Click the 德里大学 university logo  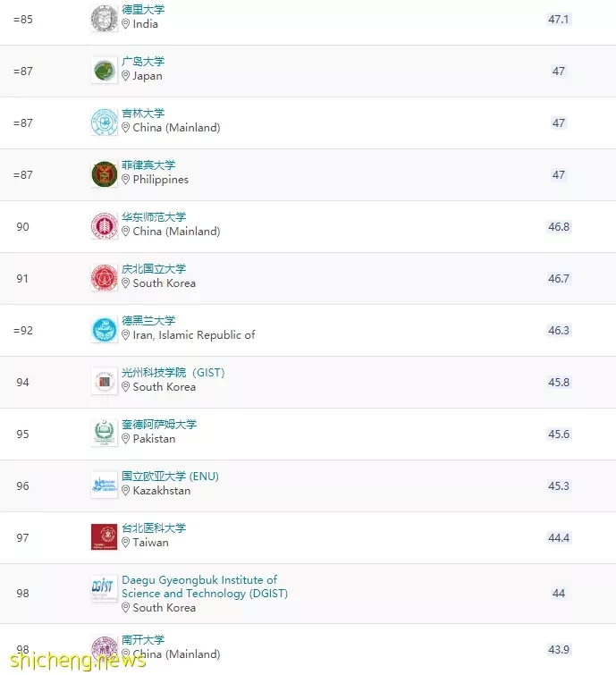coord(105,19)
